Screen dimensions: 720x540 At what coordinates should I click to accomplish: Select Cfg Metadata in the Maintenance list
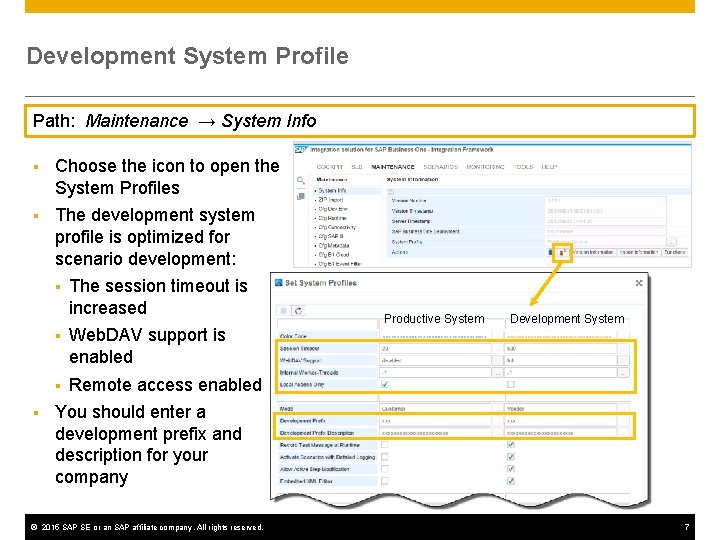[334, 246]
